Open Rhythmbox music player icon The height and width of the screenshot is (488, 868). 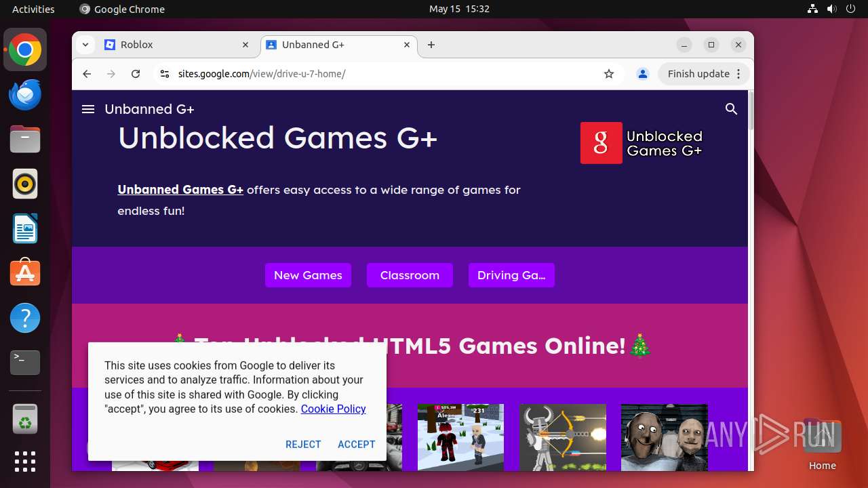click(25, 184)
